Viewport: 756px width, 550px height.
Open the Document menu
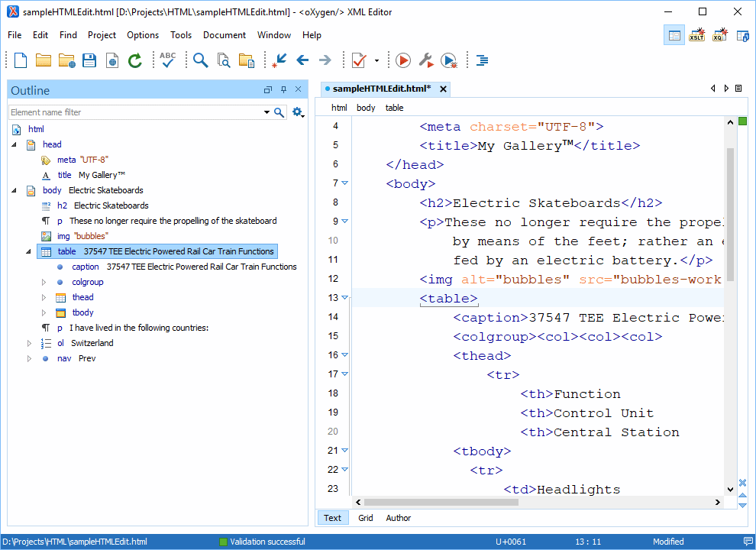[x=225, y=35]
